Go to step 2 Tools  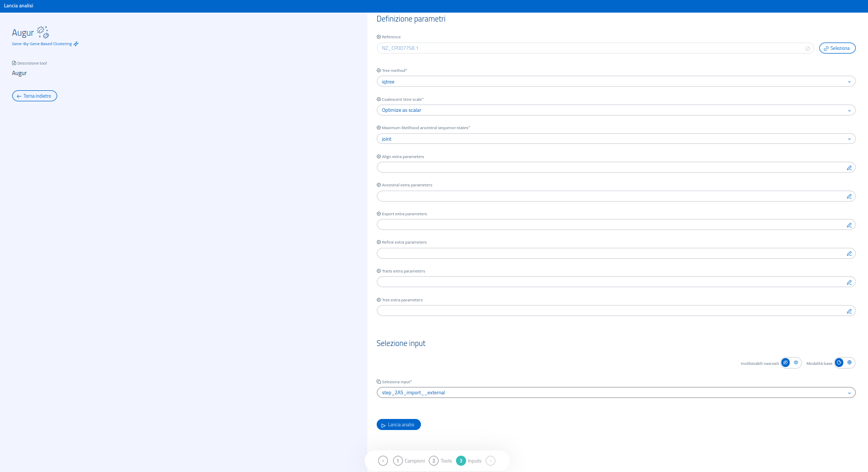point(440,461)
